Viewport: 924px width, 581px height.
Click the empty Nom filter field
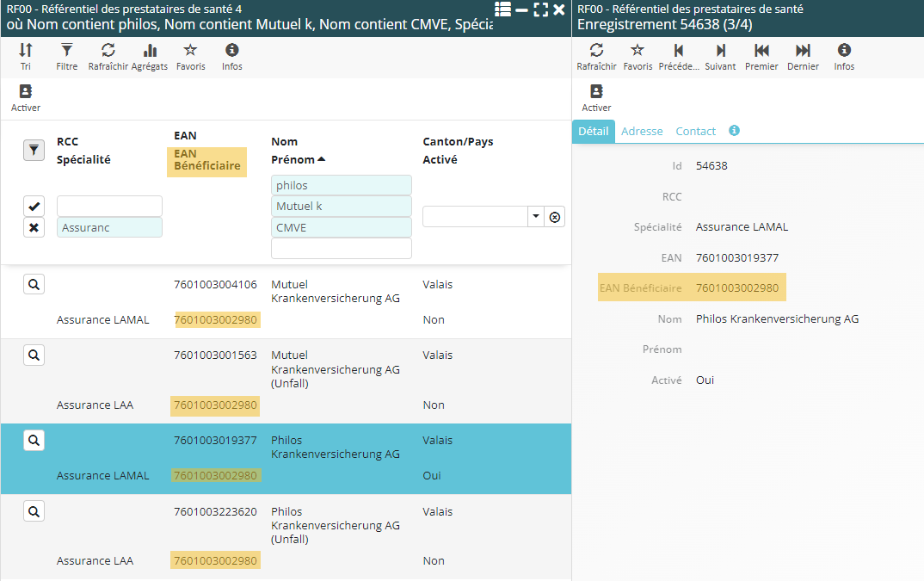341,249
